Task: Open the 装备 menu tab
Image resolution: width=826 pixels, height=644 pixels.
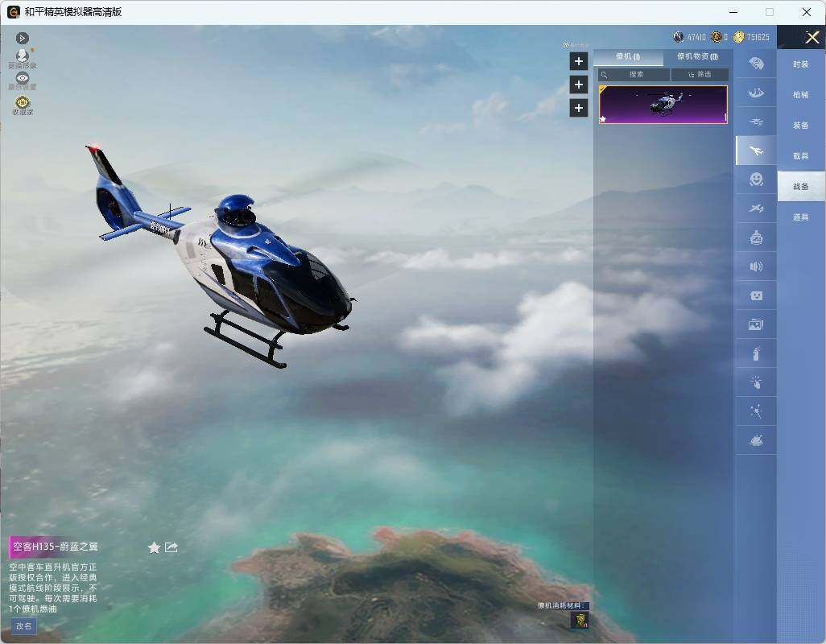Action: pos(801,126)
